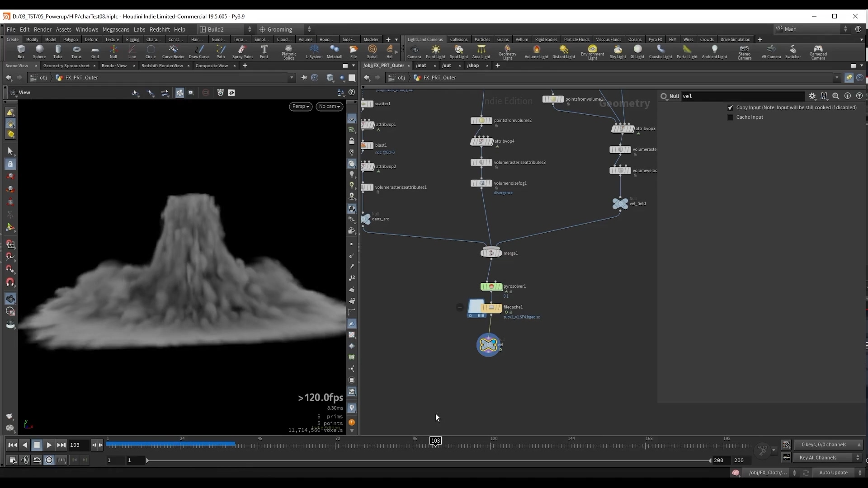Image resolution: width=868 pixels, height=488 pixels.
Task: Open the Particles menu in toolbar
Action: point(481,39)
